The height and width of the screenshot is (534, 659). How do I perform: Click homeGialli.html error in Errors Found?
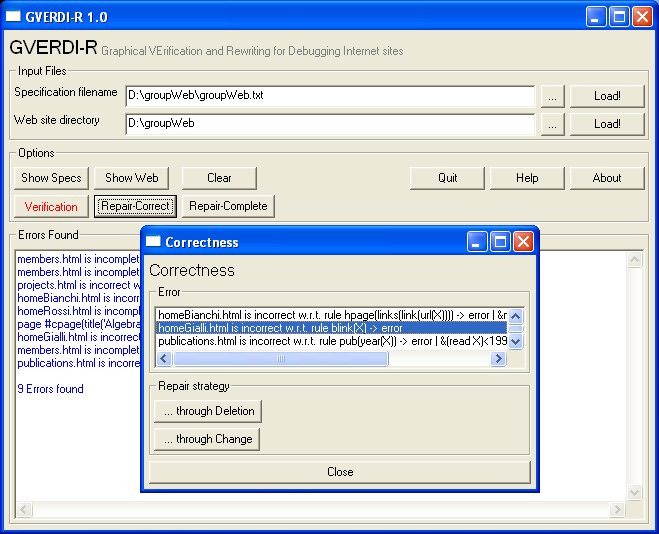tap(78, 337)
